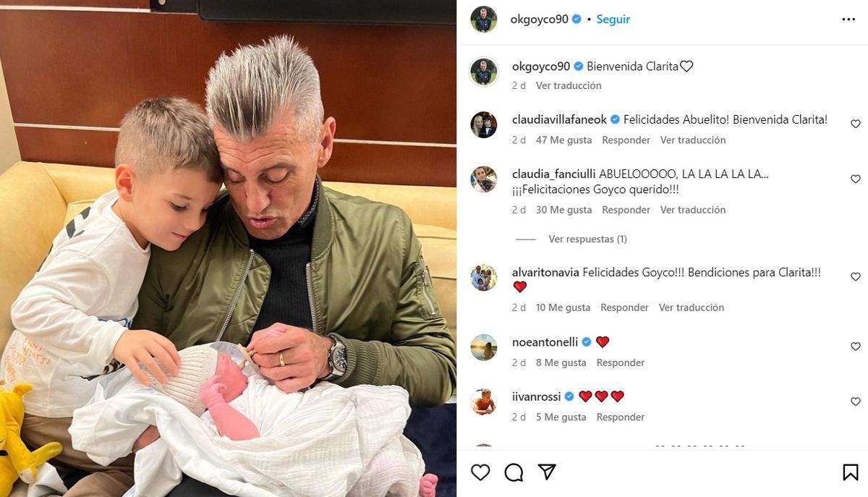Image resolution: width=868 pixels, height=497 pixels.
Task: Open noeantonelli's avatar thumbnail
Action: coord(484,347)
